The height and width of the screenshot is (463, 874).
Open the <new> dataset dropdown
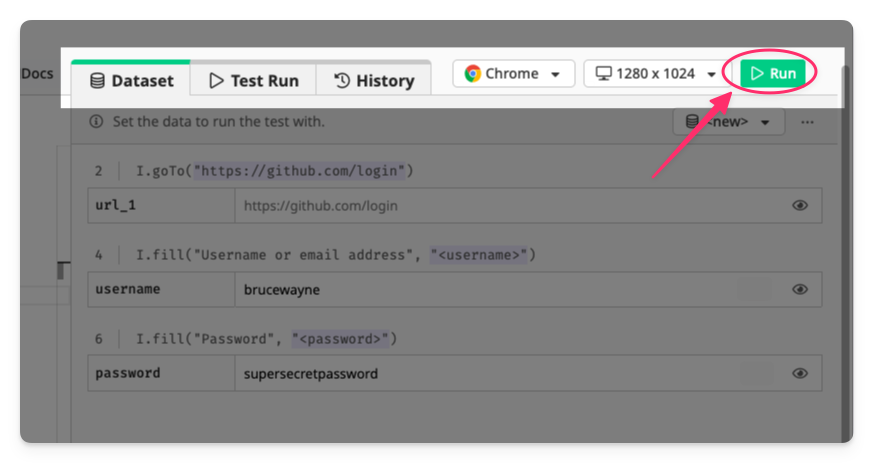point(729,121)
